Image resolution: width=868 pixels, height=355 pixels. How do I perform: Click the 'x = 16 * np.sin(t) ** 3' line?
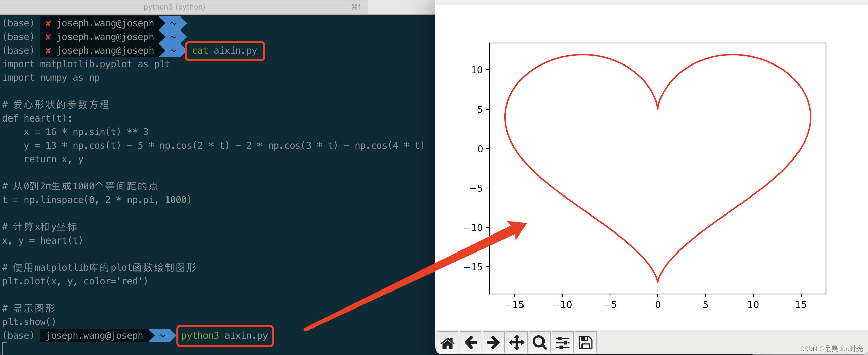point(86,132)
